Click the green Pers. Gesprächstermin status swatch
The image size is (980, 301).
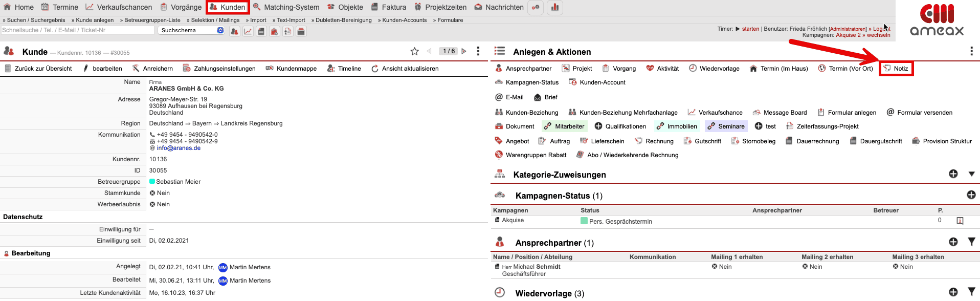click(584, 221)
